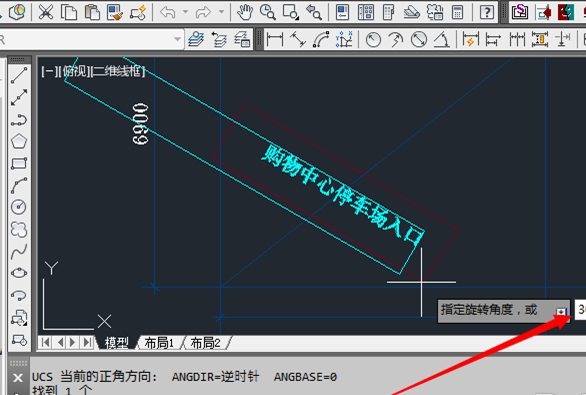The width and height of the screenshot is (586, 395).
Task: Select the Spline curve tool
Action: [19, 251]
